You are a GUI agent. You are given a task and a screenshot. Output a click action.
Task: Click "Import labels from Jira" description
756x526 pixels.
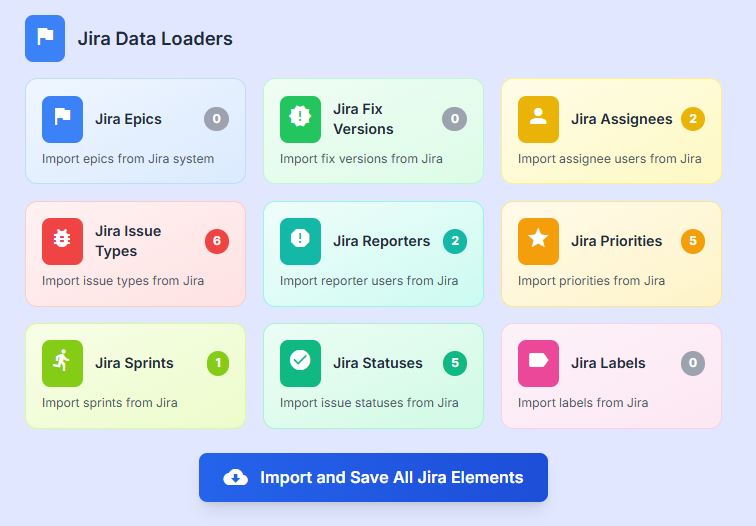click(582, 403)
